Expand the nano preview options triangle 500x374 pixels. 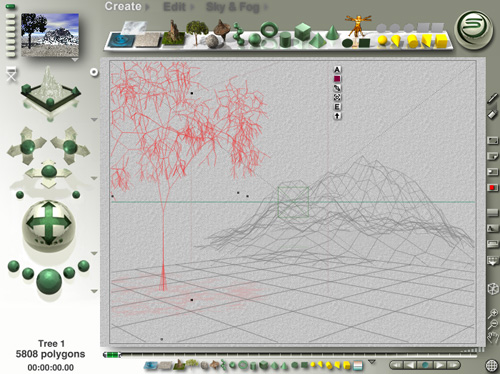click(x=75, y=60)
